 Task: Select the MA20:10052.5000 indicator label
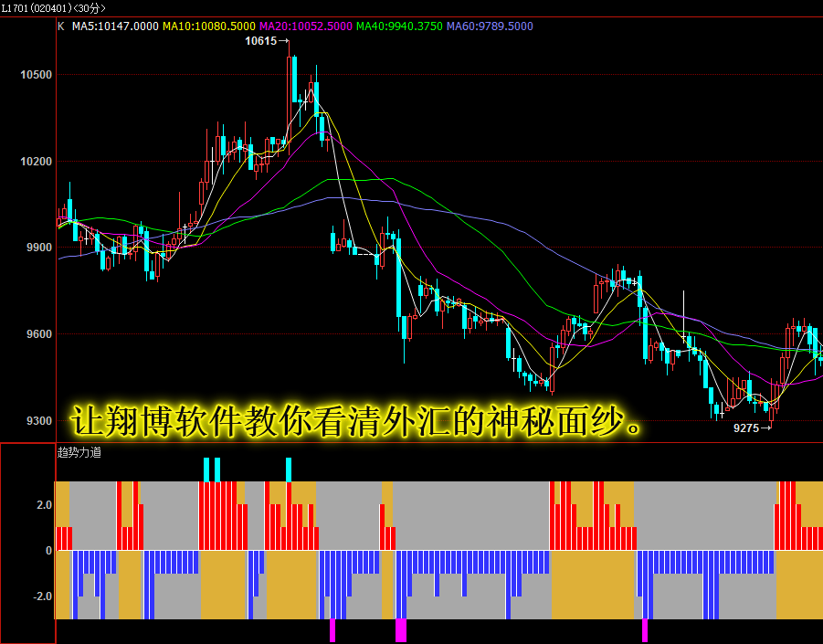[x=305, y=26]
